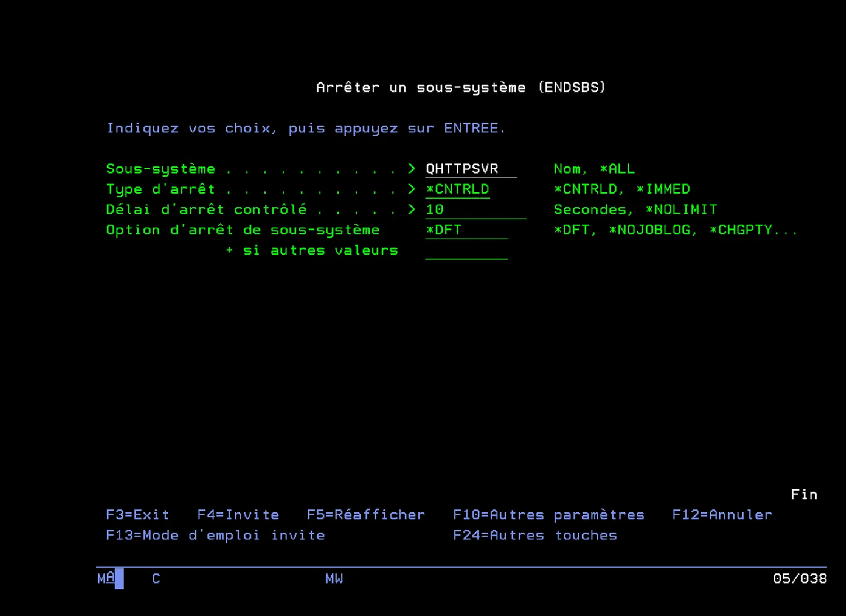Click the '>' marker beside Délai d'arrêt contrôlé

pyautogui.click(x=412, y=210)
